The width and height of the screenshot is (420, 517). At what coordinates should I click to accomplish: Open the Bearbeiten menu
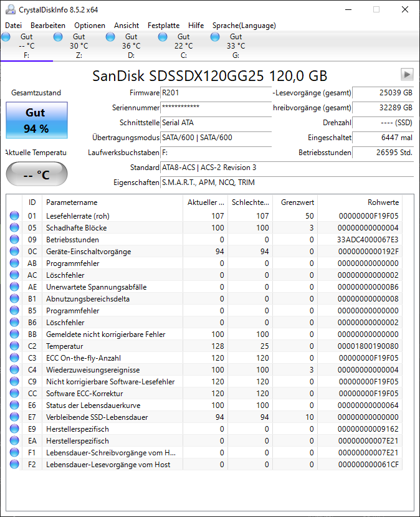[48, 26]
